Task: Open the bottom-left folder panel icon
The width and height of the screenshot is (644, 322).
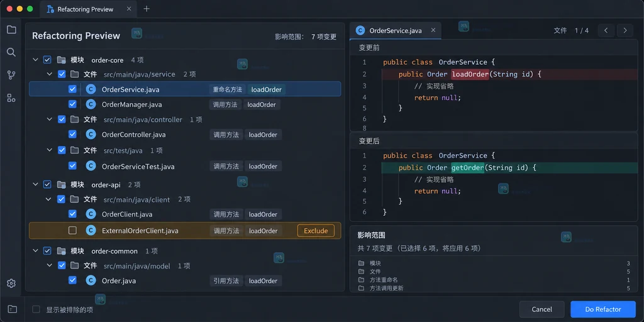Action: pos(13,309)
